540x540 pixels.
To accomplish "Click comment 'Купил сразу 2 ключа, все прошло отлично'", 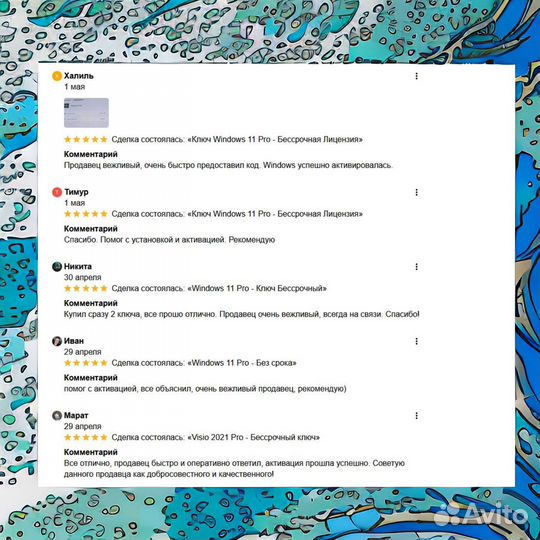I will pyautogui.click(x=241, y=314).
